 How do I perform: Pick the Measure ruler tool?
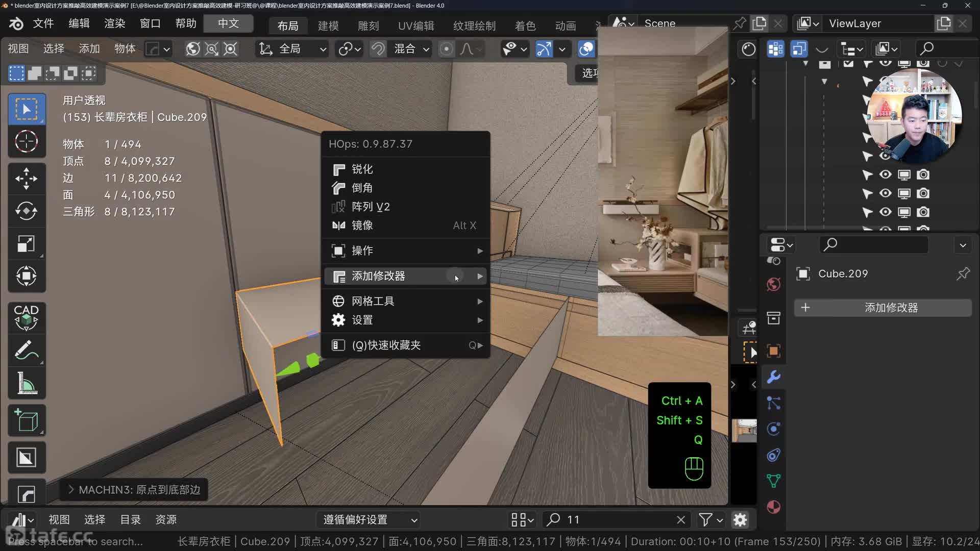pyautogui.click(x=26, y=383)
